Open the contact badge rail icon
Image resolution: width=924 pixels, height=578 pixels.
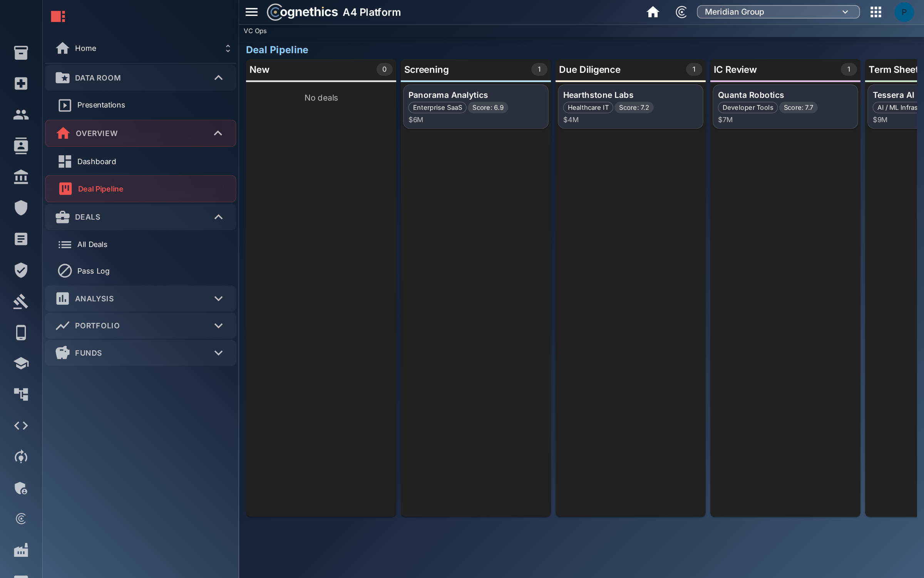pyautogui.click(x=21, y=146)
